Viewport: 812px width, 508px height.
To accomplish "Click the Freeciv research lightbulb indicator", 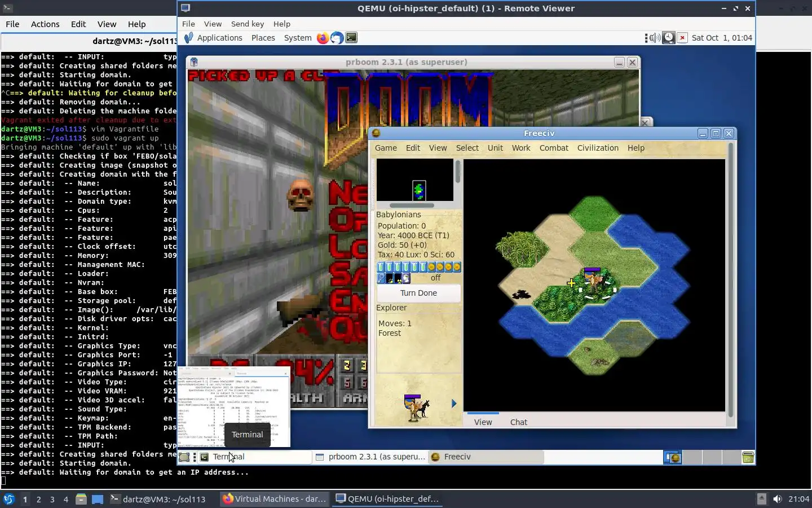I will click(x=381, y=278).
